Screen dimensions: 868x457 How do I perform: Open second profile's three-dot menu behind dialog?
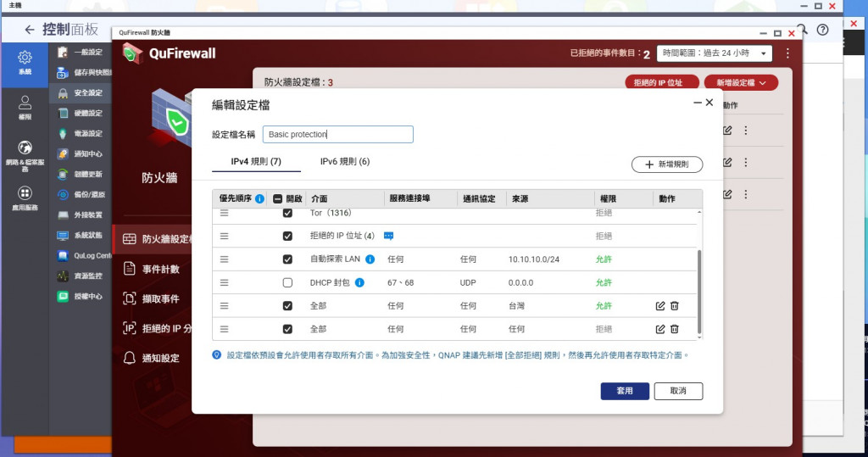pos(746,162)
